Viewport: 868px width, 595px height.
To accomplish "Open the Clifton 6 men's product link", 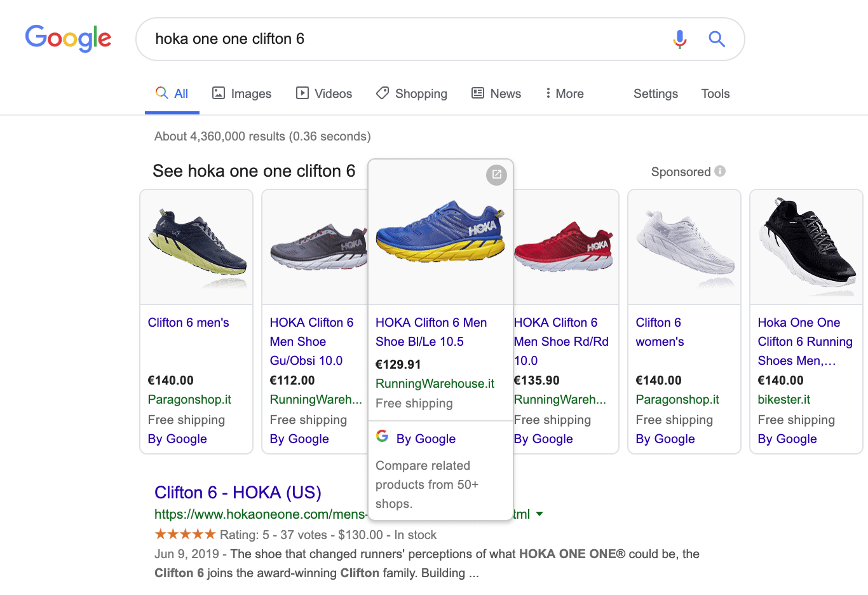I will point(189,322).
